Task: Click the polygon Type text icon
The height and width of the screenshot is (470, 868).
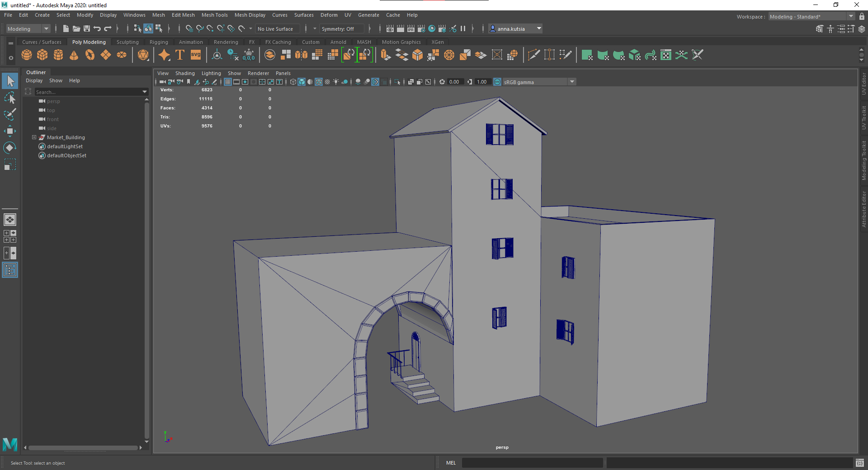Action: tap(180, 55)
